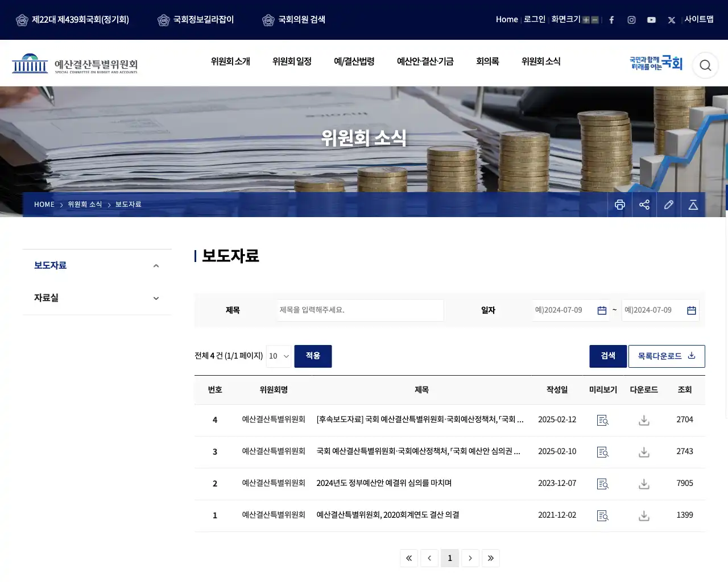The height and width of the screenshot is (582, 728).
Task: Open calendar picker for end date
Action: 692,310
